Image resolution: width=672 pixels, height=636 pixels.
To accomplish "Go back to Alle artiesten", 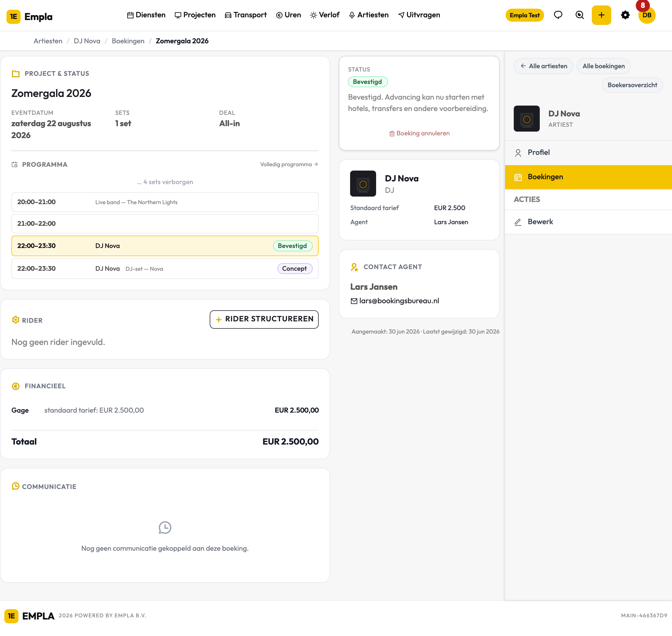I will click(544, 66).
